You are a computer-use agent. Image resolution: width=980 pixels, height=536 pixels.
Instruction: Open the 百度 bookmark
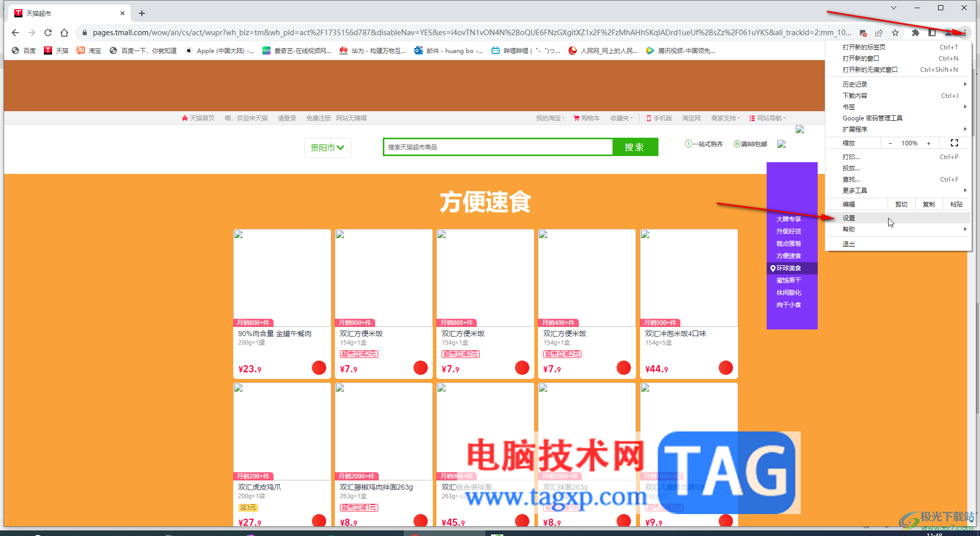click(24, 50)
